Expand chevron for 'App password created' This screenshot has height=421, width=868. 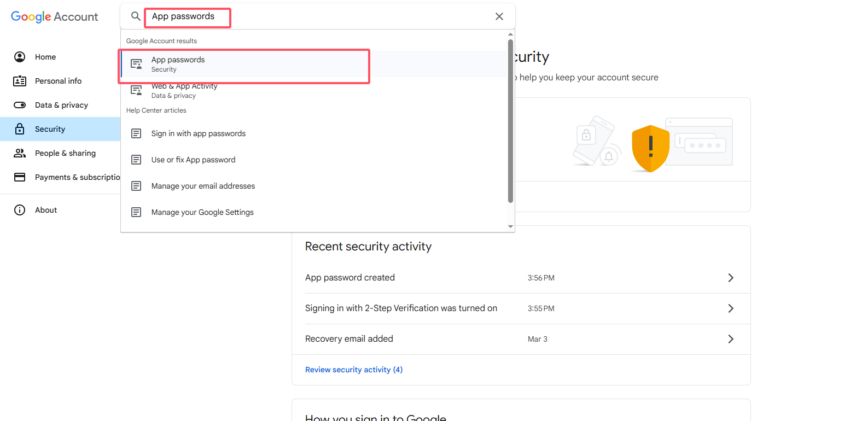pos(731,278)
